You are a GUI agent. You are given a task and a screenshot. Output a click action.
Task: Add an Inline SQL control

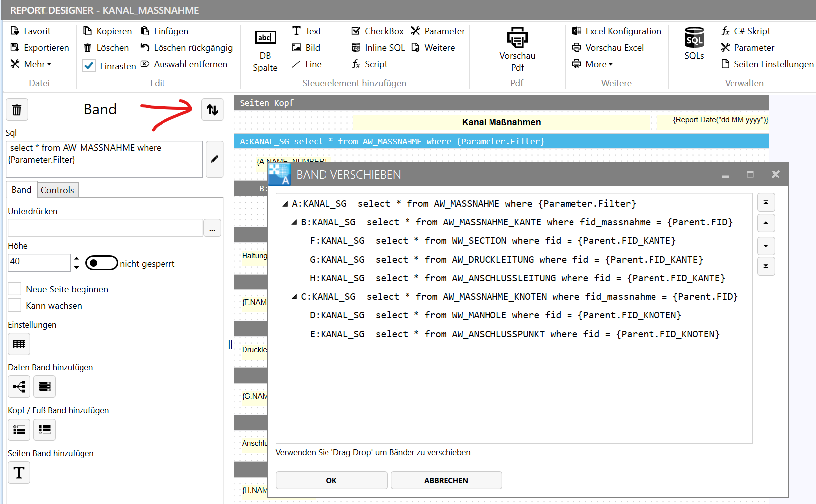[x=378, y=47]
